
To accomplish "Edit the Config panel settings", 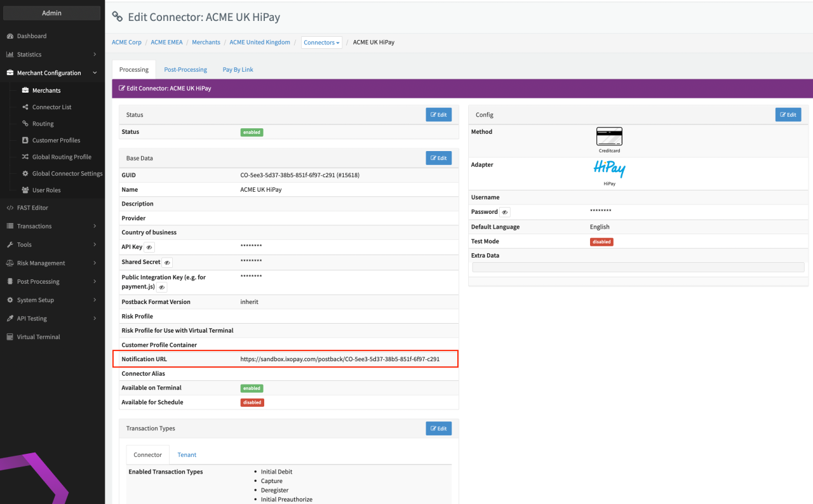I will pyautogui.click(x=788, y=115).
